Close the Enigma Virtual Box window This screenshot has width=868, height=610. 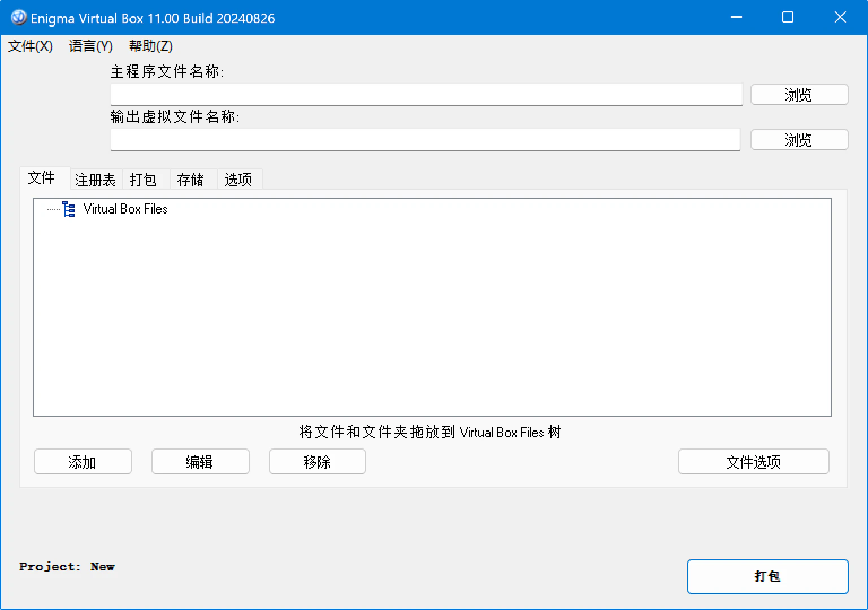coord(840,18)
